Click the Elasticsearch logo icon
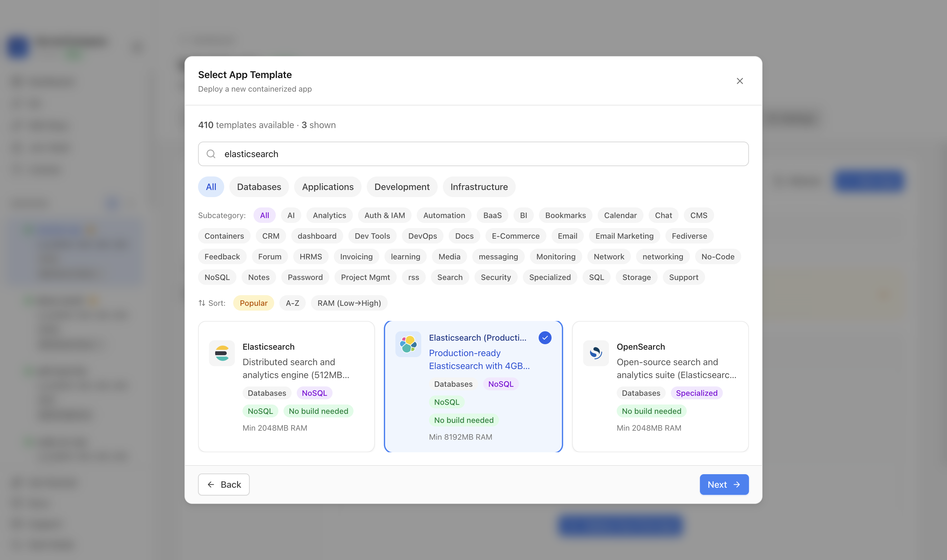947x560 pixels. tap(222, 353)
